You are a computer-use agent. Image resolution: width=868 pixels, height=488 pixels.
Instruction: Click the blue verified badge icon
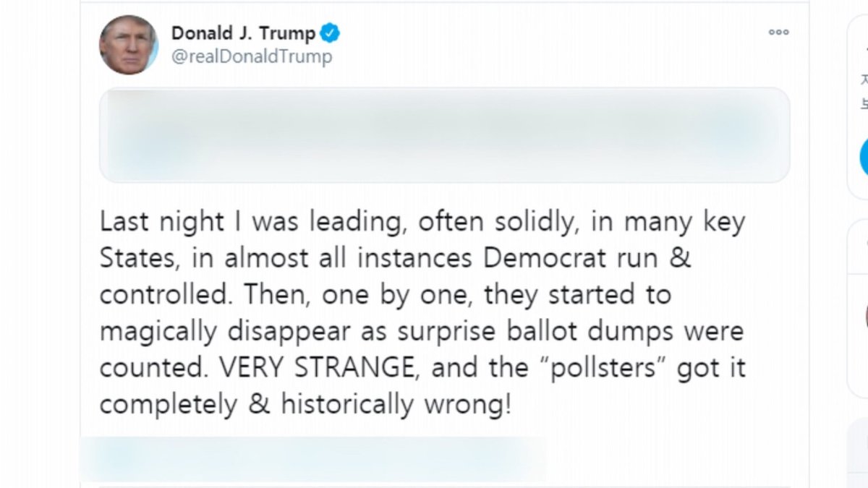(x=331, y=33)
